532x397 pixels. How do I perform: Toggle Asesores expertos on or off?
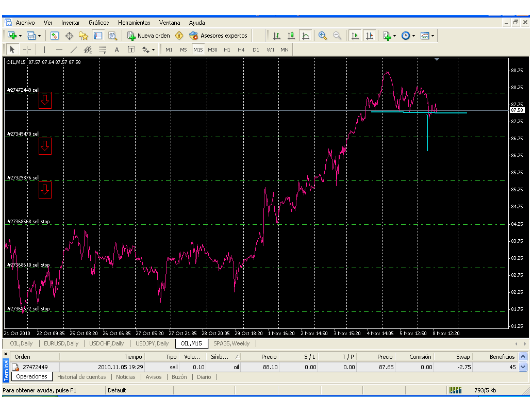click(x=218, y=36)
